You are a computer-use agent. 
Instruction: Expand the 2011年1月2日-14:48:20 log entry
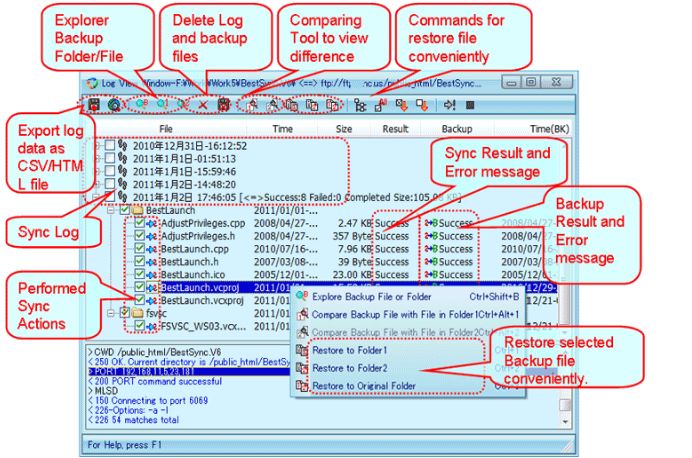[x=97, y=185]
